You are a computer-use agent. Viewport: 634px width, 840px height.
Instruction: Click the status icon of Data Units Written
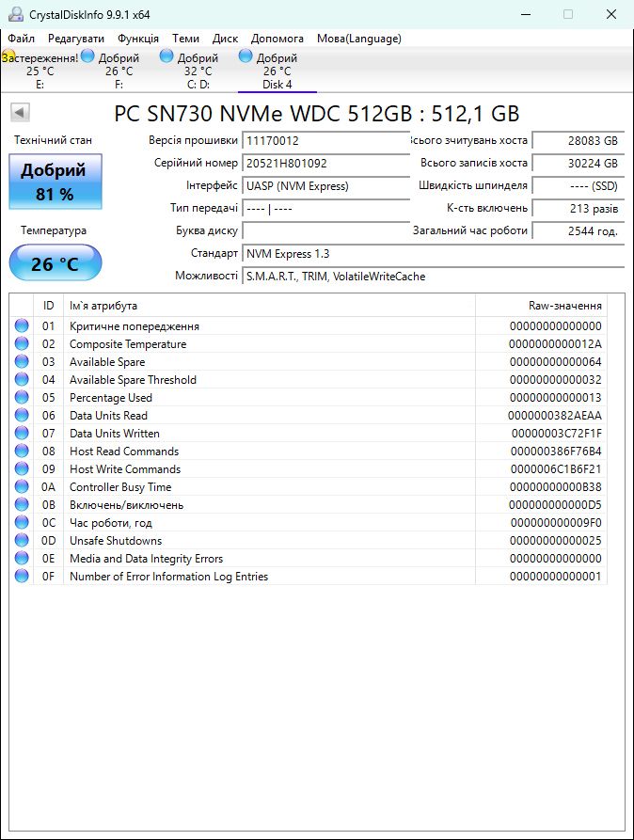[x=22, y=433]
